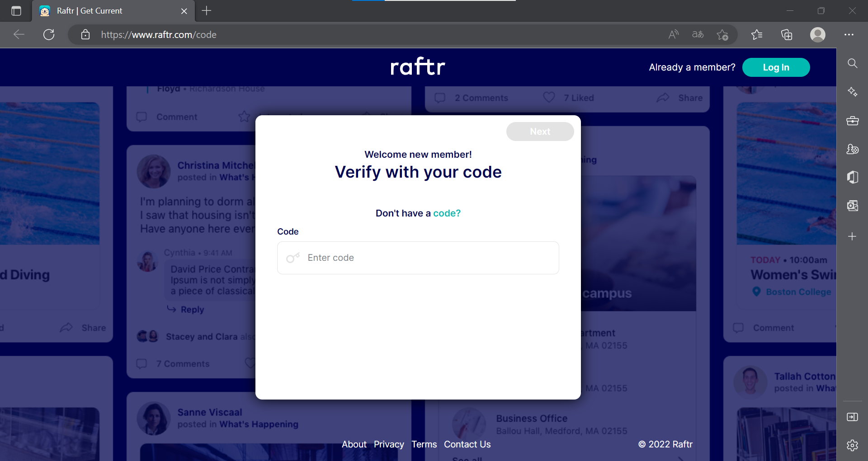Open the Contact Us footer link

click(467, 444)
